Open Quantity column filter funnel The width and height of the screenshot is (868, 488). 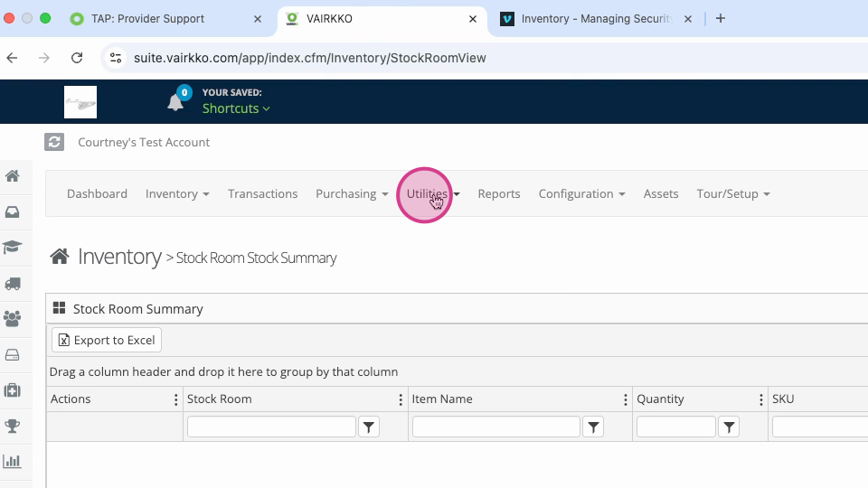729,427
